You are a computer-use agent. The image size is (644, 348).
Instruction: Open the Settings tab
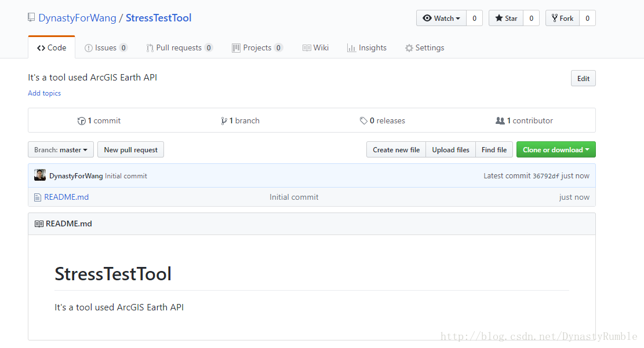tap(425, 47)
